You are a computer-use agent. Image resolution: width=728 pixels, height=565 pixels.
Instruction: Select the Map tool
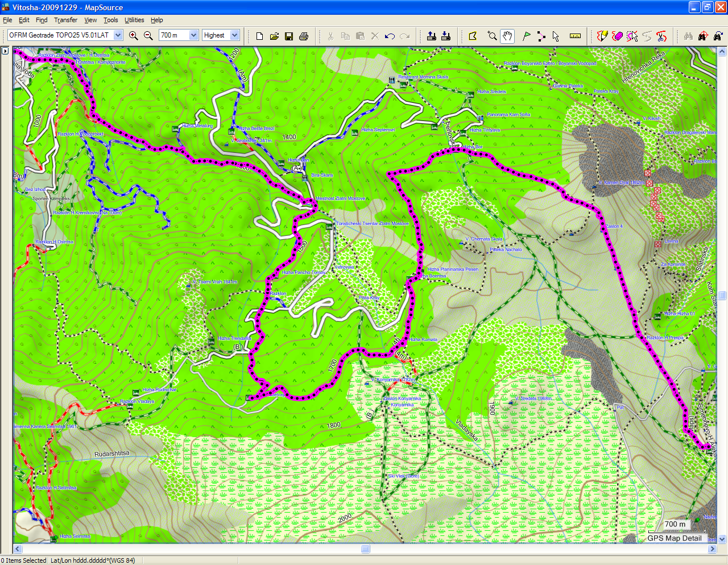pos(473,36)
